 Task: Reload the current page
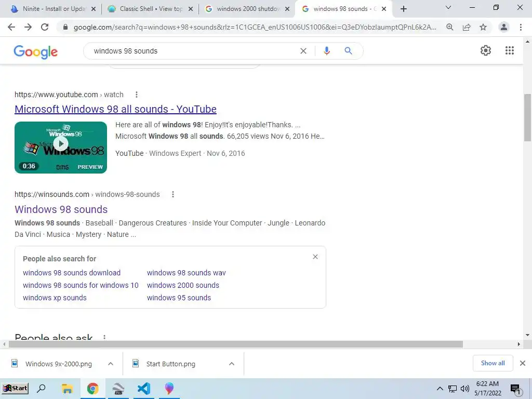(45, 27)
